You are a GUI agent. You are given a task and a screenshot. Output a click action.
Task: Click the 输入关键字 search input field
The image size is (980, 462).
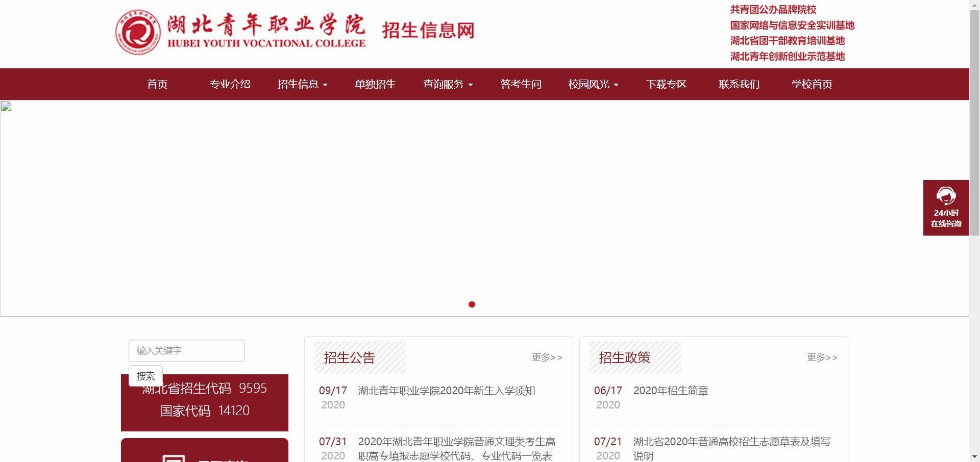point(186,350)
